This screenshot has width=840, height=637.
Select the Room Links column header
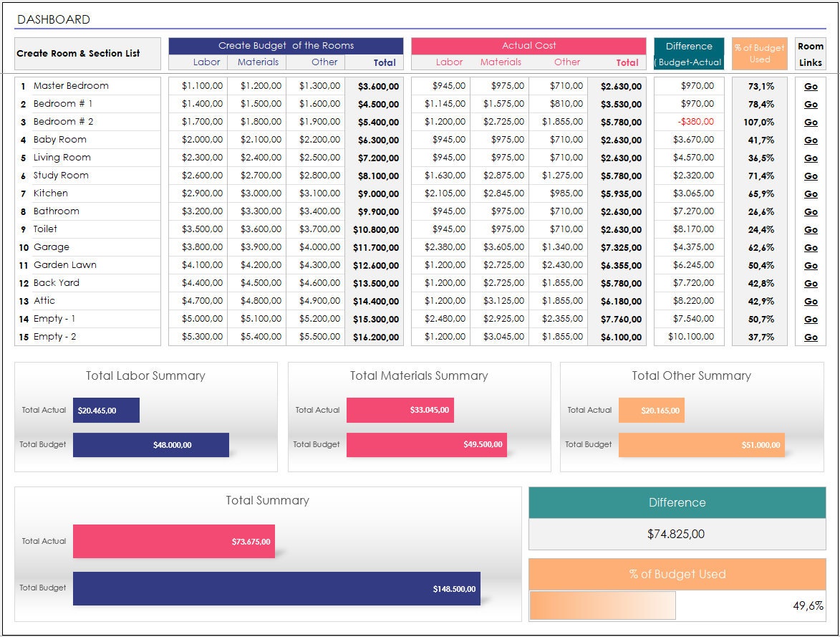(810, 53)
